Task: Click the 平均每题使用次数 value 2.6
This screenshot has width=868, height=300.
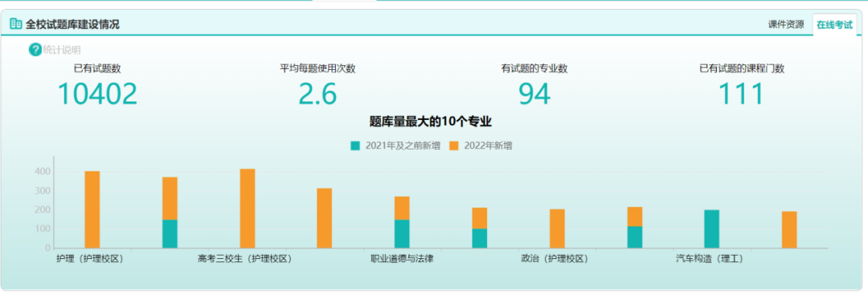Action: point(317,94)
